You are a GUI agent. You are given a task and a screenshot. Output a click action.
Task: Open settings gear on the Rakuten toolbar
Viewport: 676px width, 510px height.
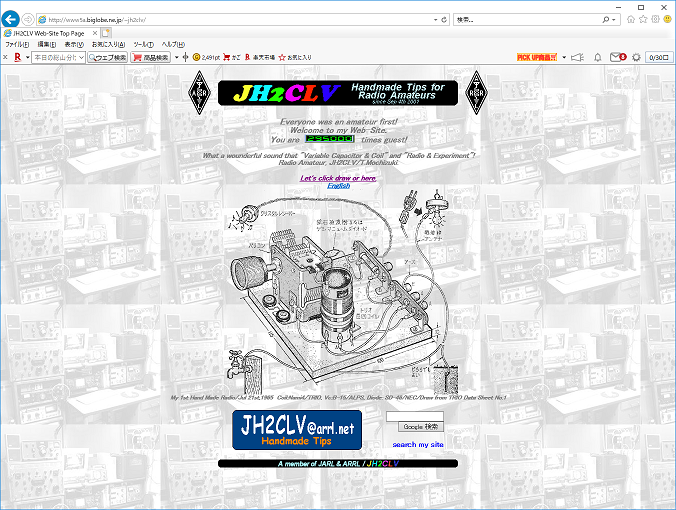638,58
